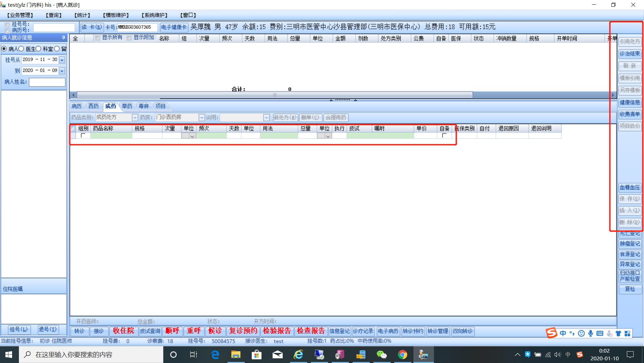Enable 显示附加 checkbox
The width and height of the screenshot is (644, 363).
129,38
